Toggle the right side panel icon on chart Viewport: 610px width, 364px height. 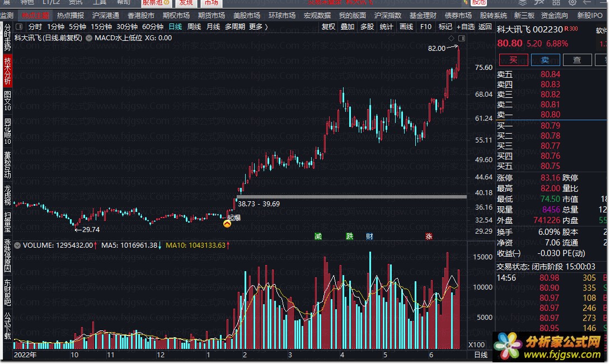tap(462, 38)
